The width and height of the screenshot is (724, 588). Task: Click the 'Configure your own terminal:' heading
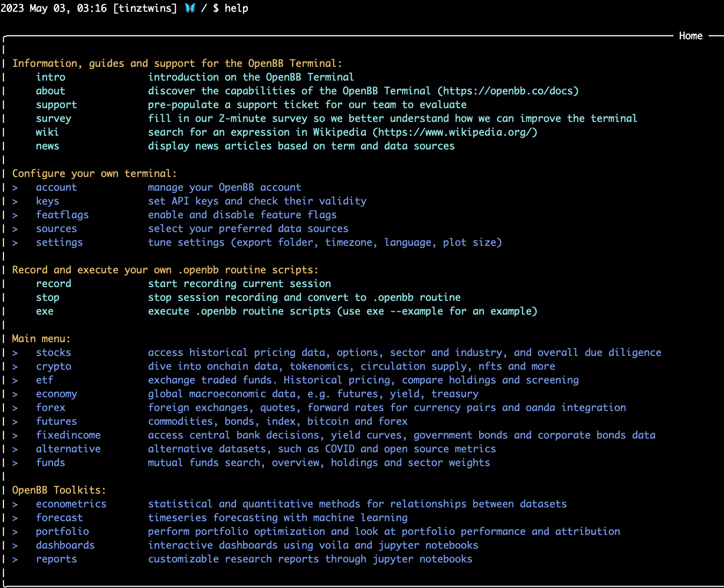(x=94, y=174)
